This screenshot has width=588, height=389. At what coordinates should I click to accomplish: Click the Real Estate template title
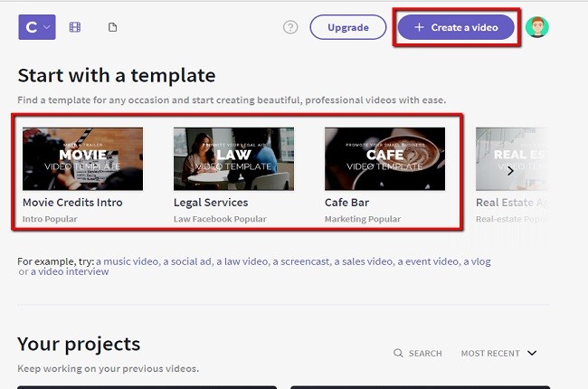[x=512, y=203]
